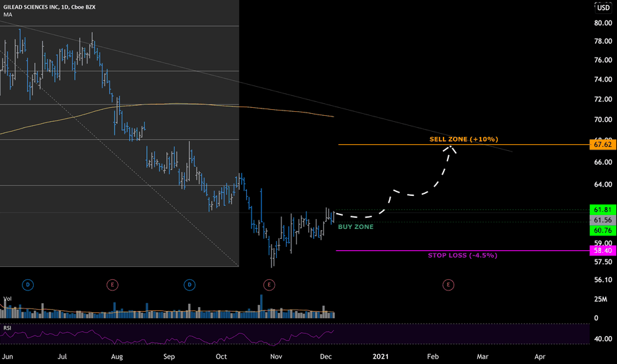Click the 58.40 magenta stop price tag
The height and width of the screenshot is (364, 617).
click(x=603, y=250)
